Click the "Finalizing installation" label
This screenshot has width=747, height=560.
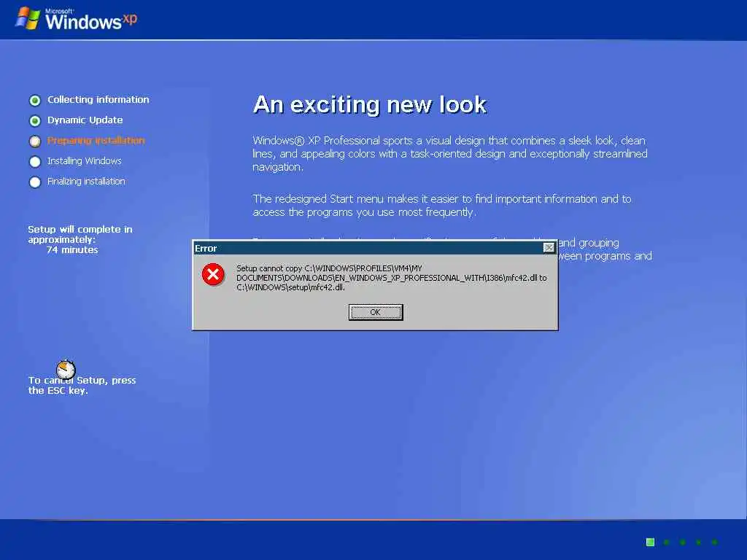(x=86, y=182)
